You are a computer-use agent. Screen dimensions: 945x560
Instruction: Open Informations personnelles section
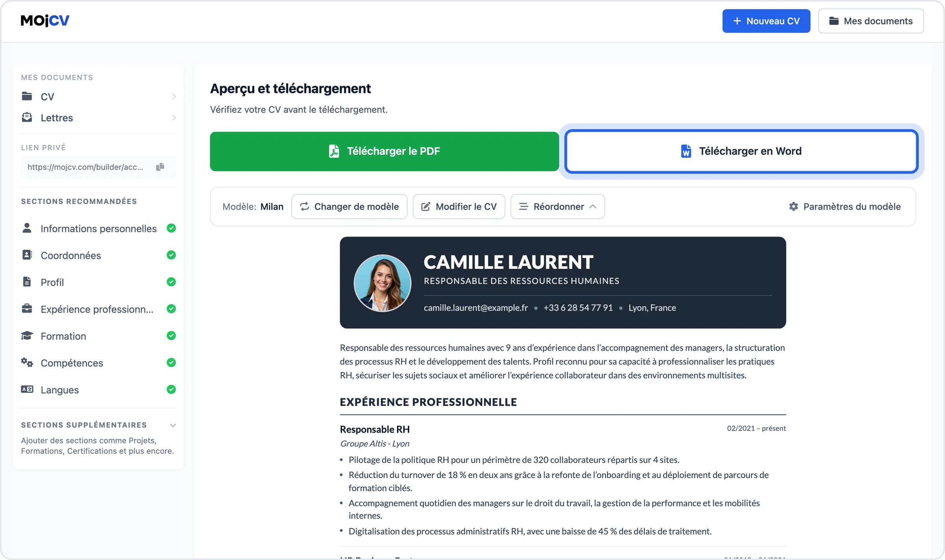(98, 228)
